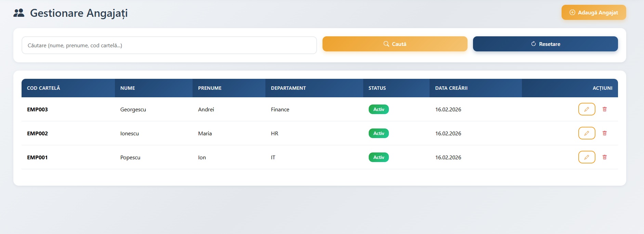Screen dimensions: 644x234
Task: Click the NUME column header
Action: click(128, 88)
